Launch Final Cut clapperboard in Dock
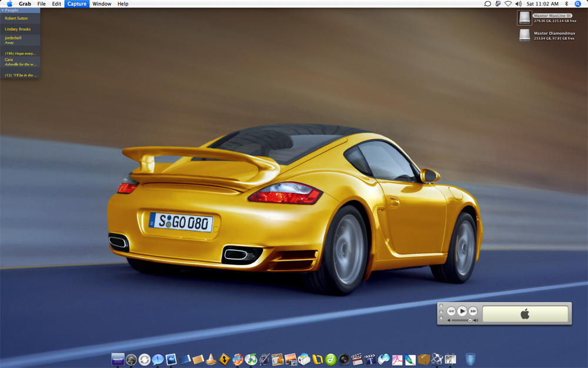Screen dimensions: 588x368 pyautogui.click(x=357, y=359)
